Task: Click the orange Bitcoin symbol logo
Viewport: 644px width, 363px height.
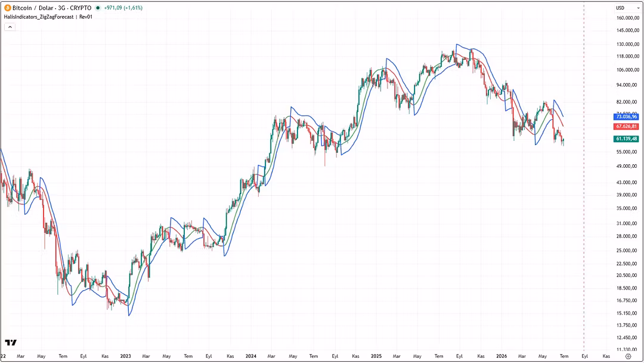Action: click(x=7, y=8)
